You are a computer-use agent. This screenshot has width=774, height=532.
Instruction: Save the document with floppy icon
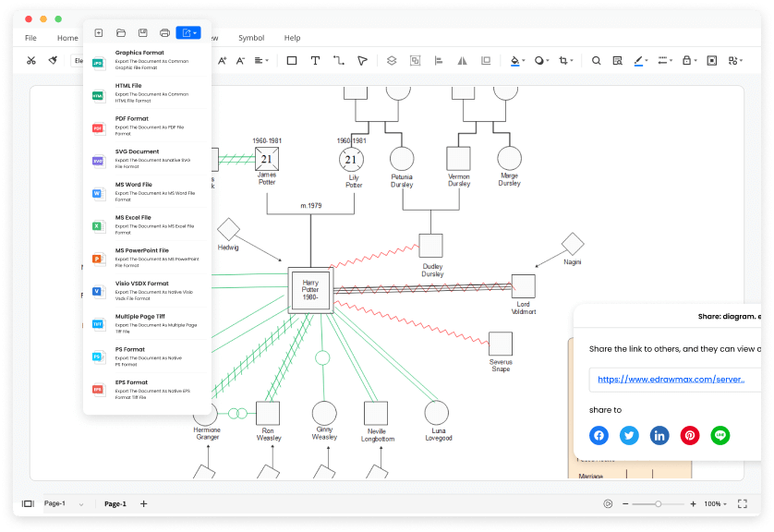pyautogui.click(x=142, y=33)
